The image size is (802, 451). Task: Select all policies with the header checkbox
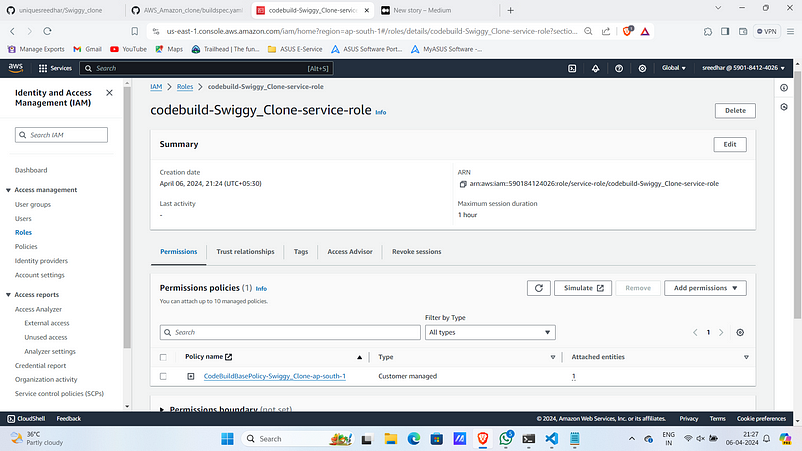163,357
